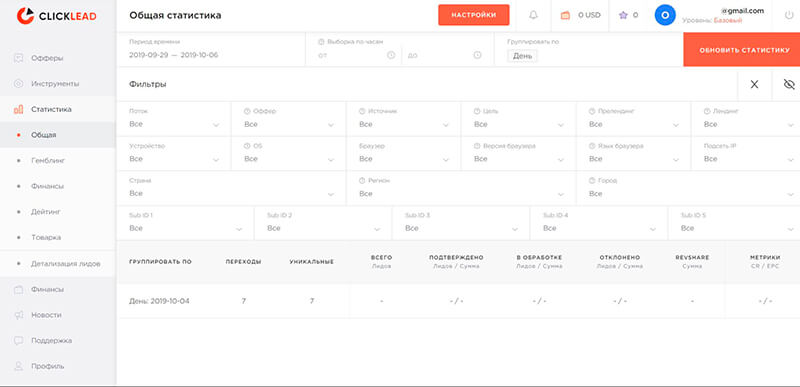Image resolution: width=800 pixels, height=387 pixels.
Task: Open the Подсеть IP dropdown
Action: click(746, 153)
